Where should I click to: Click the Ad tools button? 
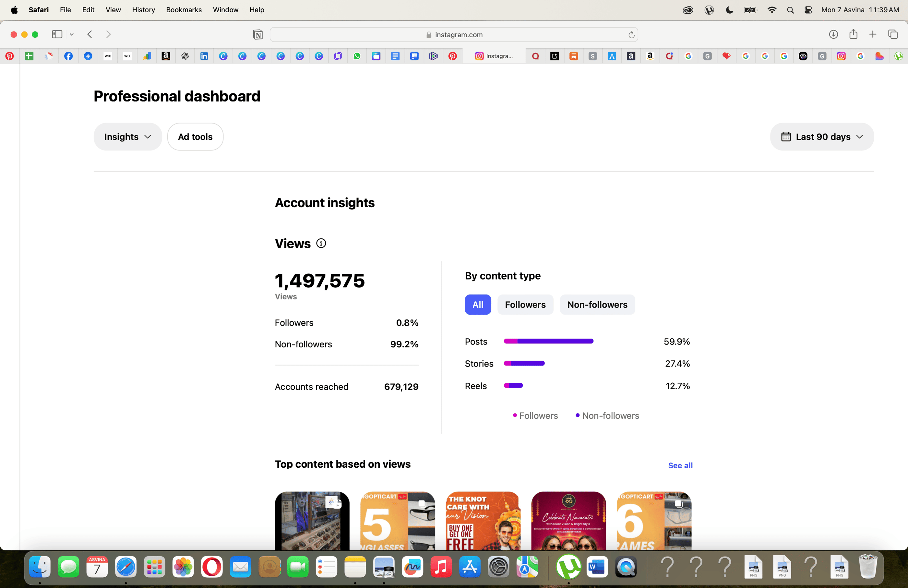[x=195, y=137]
